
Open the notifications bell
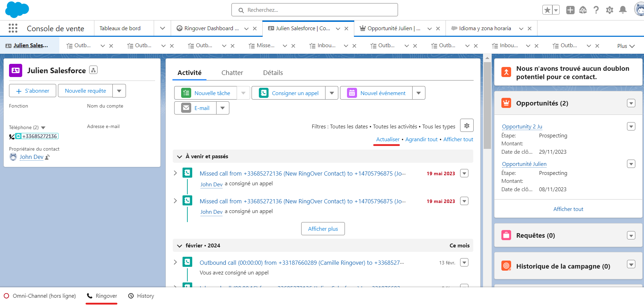tap(623, 10)
